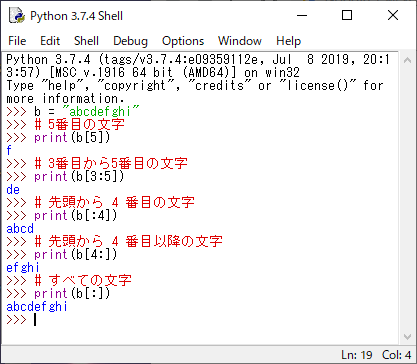This screenshot has width=417, height=364.
Task: Open the Debug menu
Action: click(x=130, y=41)
